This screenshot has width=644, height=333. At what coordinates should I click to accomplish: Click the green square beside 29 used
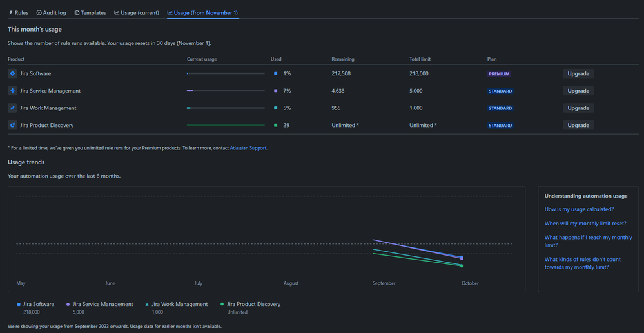(x=276, y=125)
